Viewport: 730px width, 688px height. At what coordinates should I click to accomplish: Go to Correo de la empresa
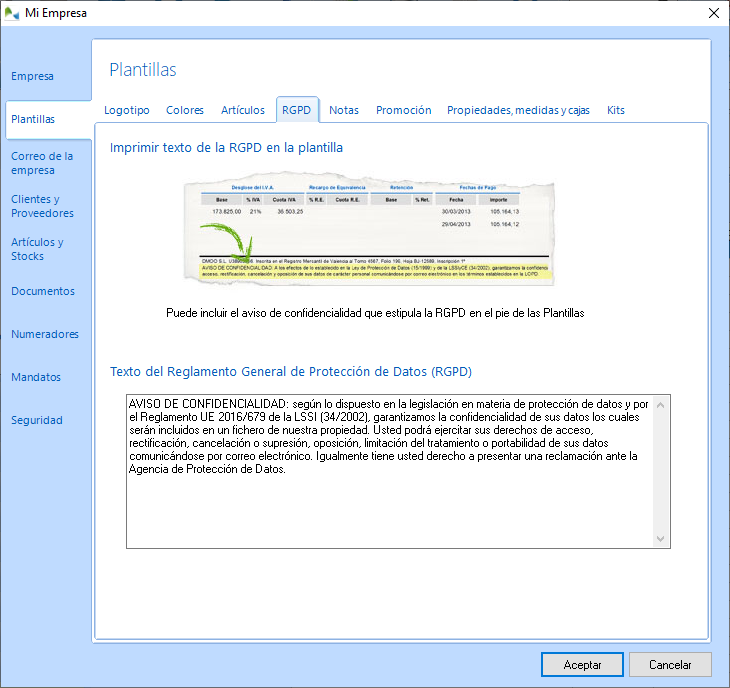42,163
